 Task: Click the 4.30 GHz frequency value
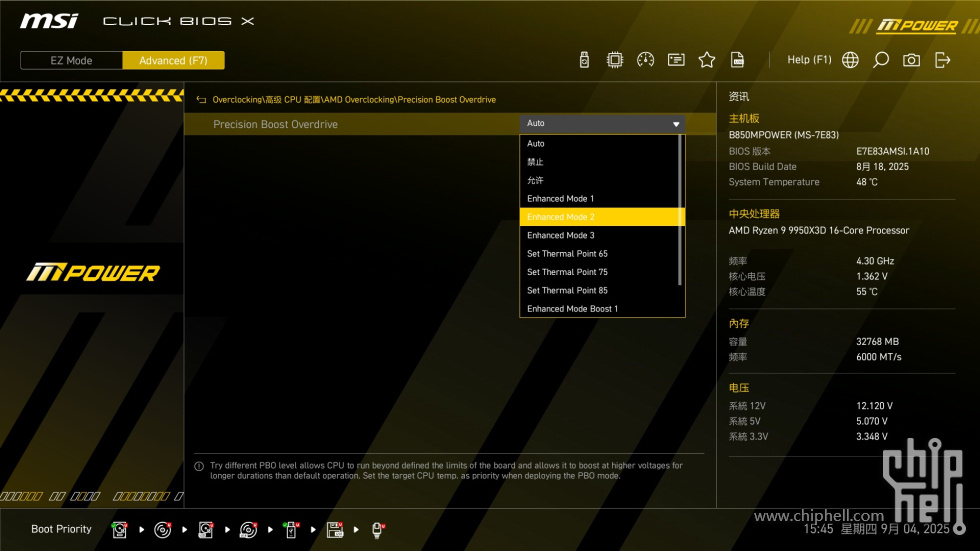tap(875, 261)
